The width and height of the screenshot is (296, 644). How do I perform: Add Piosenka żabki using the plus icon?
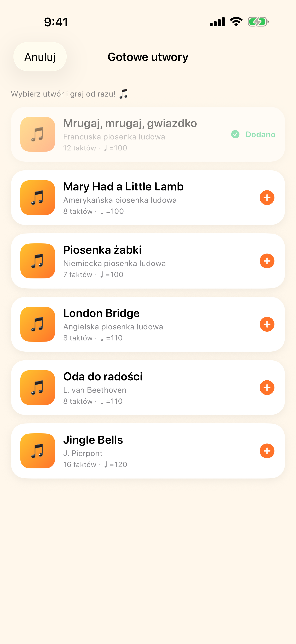[267, 261]
